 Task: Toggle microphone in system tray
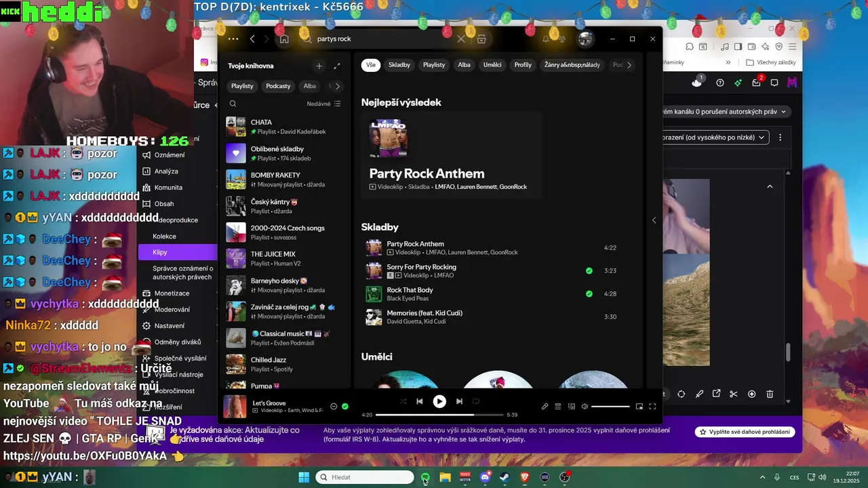(777, 477)
